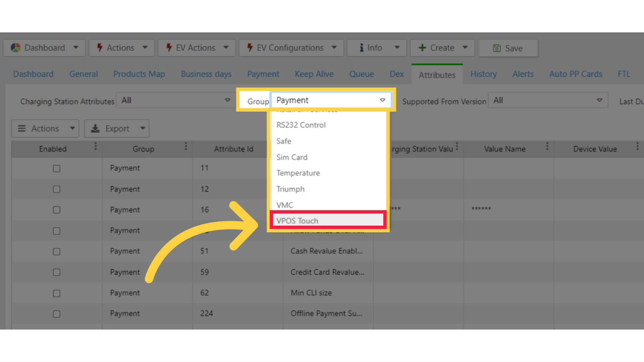This screenshot has height=362, width=644.
Task: Click the Actions lightning bolt icon
Action: pyautogui.click(x=100, y=48)
